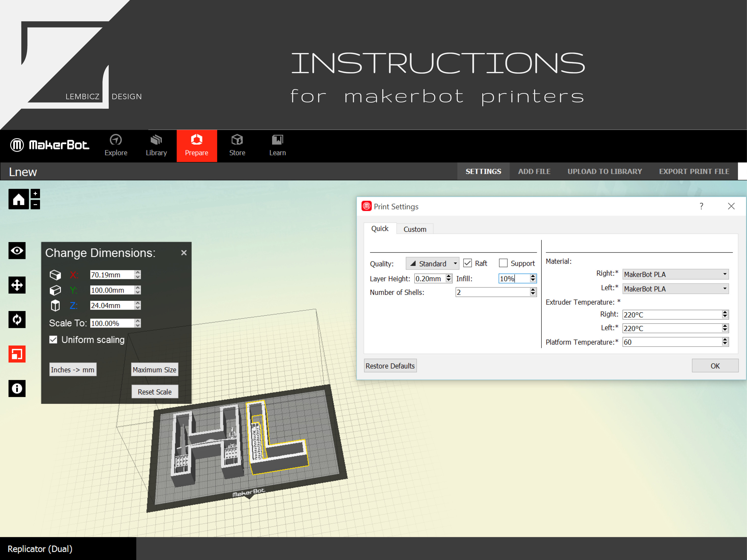Open the Explore compass icon
The height and width of the screenshot is (560, 747).
pyautogui.click(x=116, y=140)
